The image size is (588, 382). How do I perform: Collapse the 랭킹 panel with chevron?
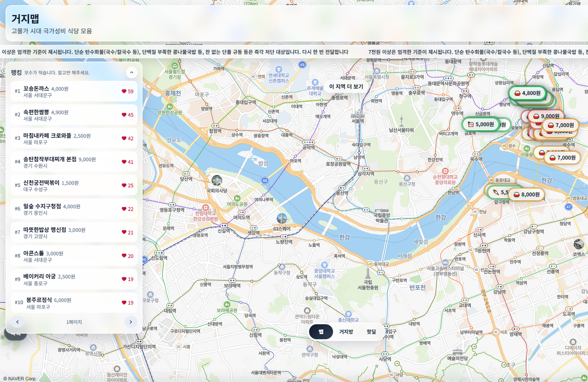(131, 73)
